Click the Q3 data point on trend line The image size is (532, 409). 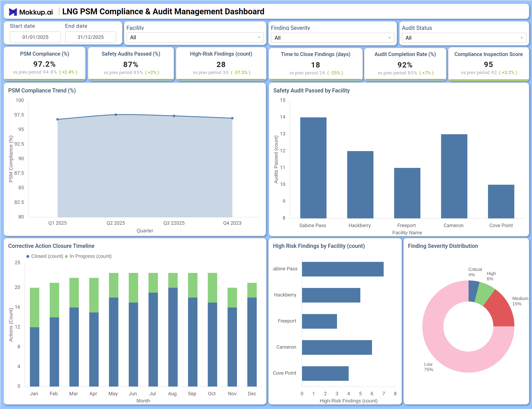[x=174, y=116]
